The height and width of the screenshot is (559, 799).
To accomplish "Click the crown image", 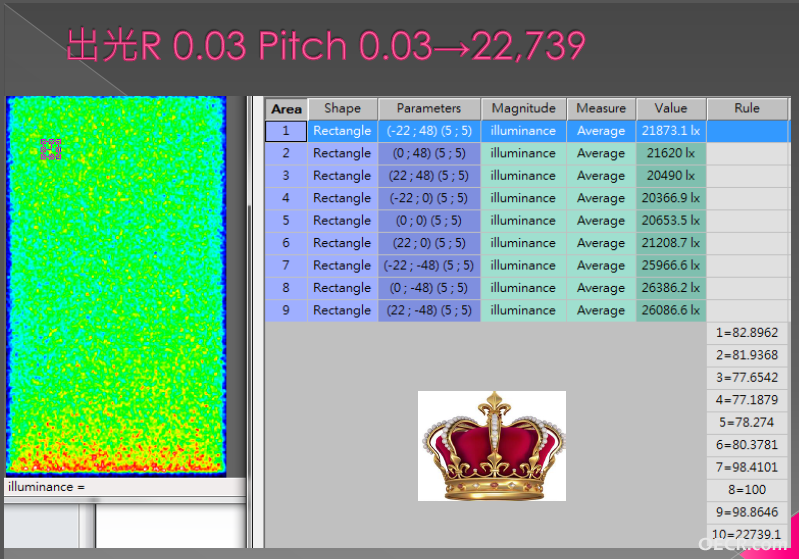I will pos(492,446).
